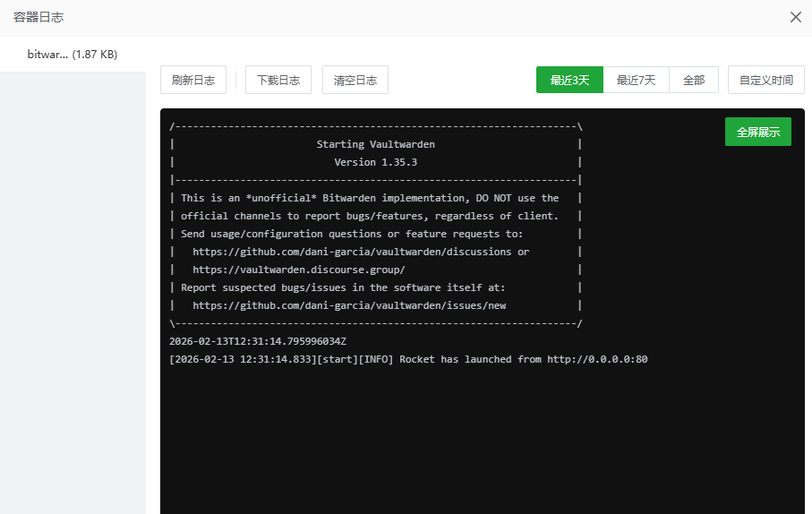Close the 容器日志 dialog
The width and height of the screenshot is (812, 514).
794,17
